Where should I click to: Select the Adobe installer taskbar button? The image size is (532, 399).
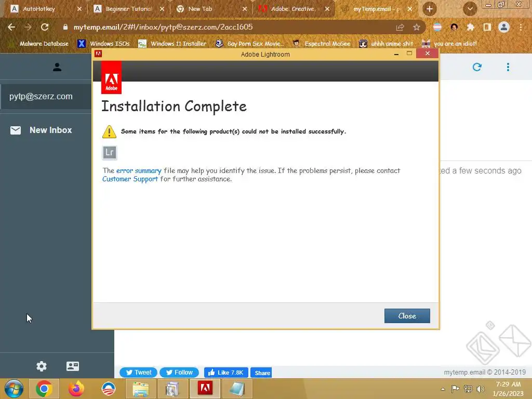[205, 389]
